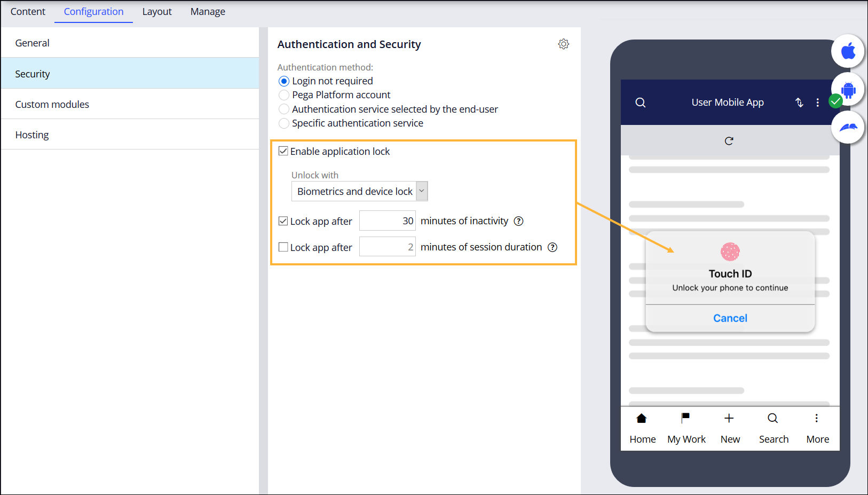Switch to the Layout tab

click(156, 12)
